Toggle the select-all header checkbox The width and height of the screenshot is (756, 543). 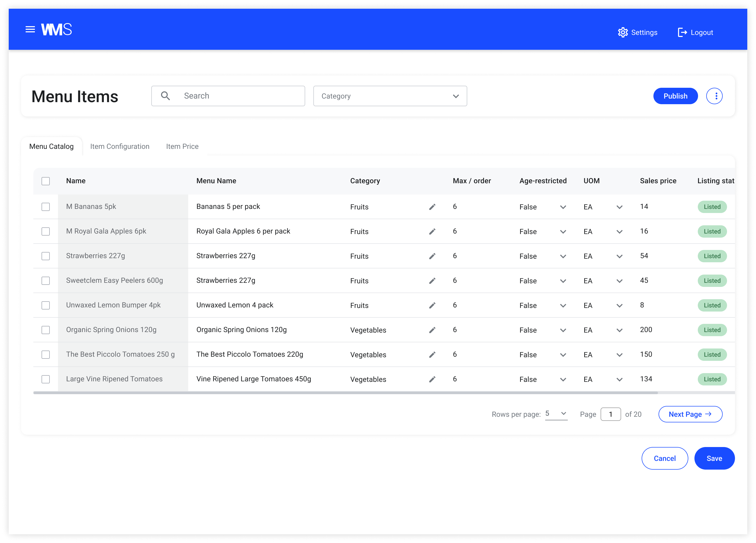46,181
